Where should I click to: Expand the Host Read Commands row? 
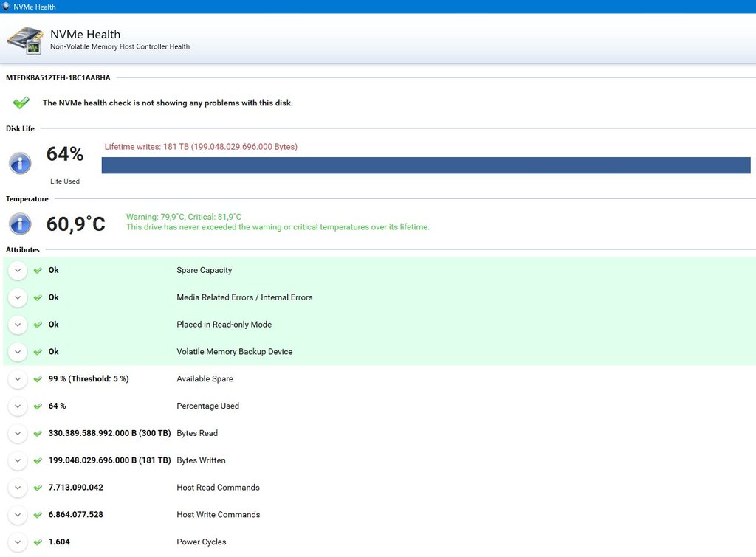[x=18, y=488]
